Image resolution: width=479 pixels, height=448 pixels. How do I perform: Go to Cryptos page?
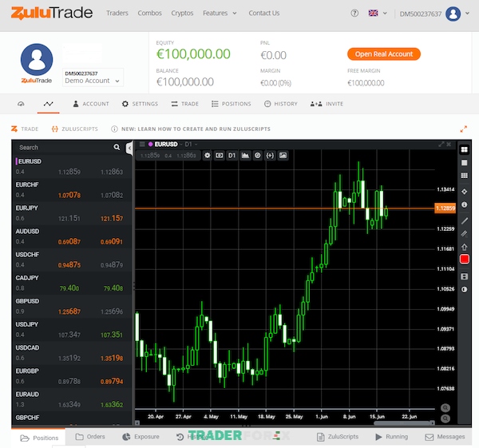click(182, 13)
